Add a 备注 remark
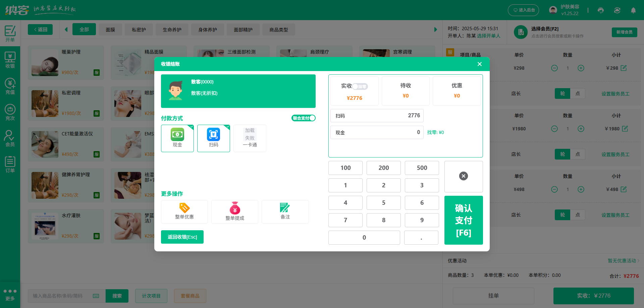This screenshot has height=308, width=644. (x=285, y=212)
